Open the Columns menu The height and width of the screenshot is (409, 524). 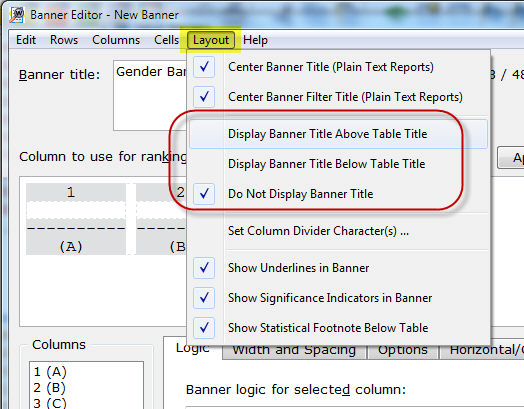click(116, 40)
